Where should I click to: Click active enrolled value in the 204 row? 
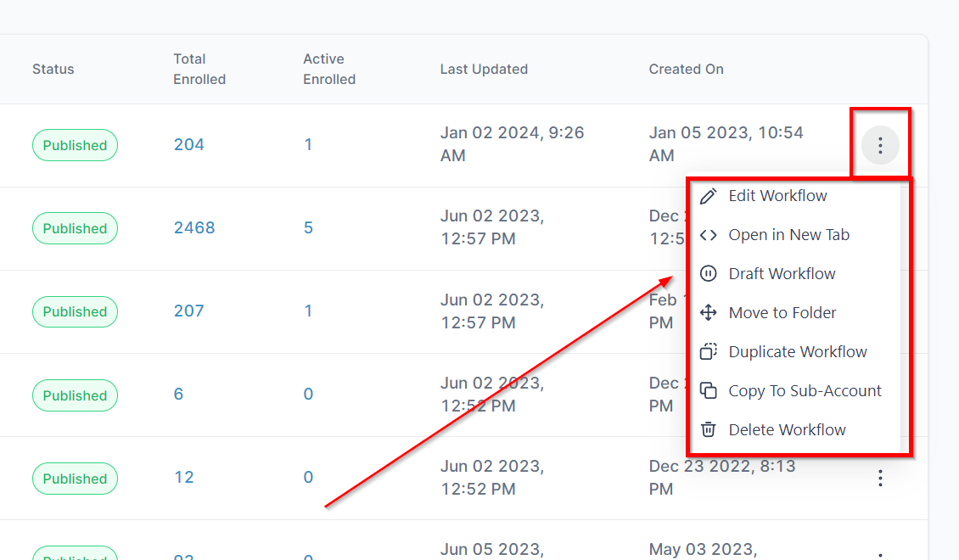308,145
